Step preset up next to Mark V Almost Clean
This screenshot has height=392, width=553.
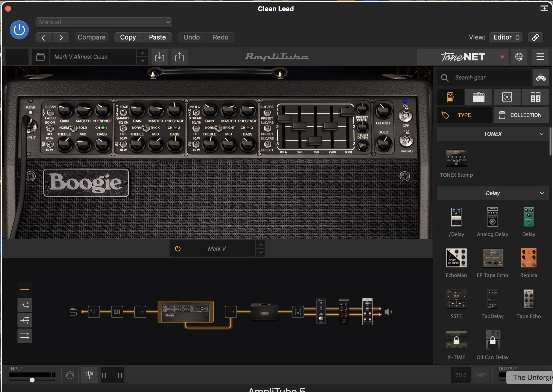(143, 53)
